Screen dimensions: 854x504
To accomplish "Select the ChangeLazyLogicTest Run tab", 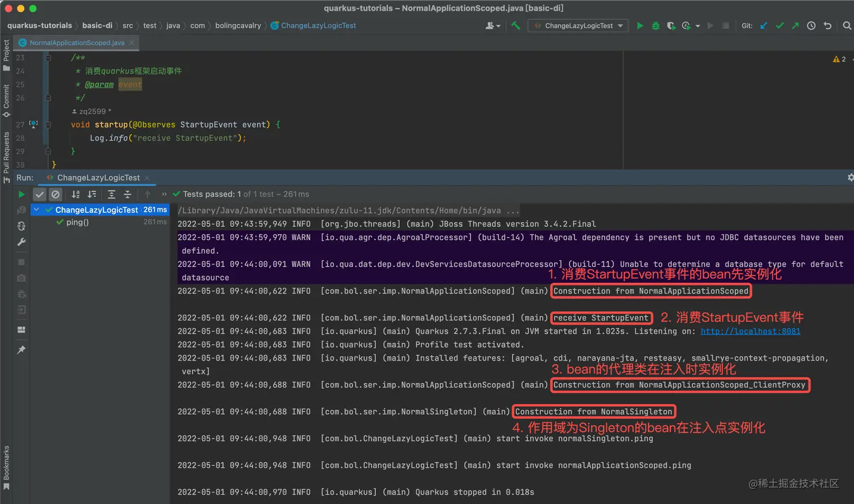I will click(x=98, y=177).
